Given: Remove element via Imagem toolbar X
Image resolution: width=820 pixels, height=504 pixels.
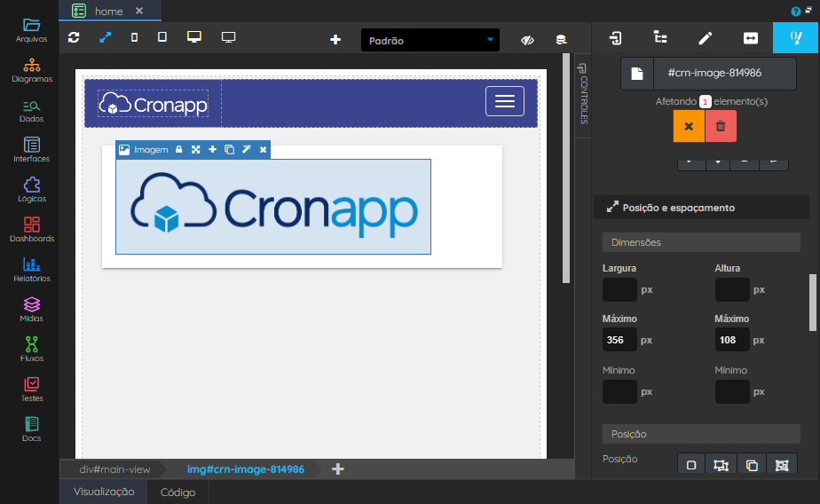Looking at the screenshot, I should [263, 150].
